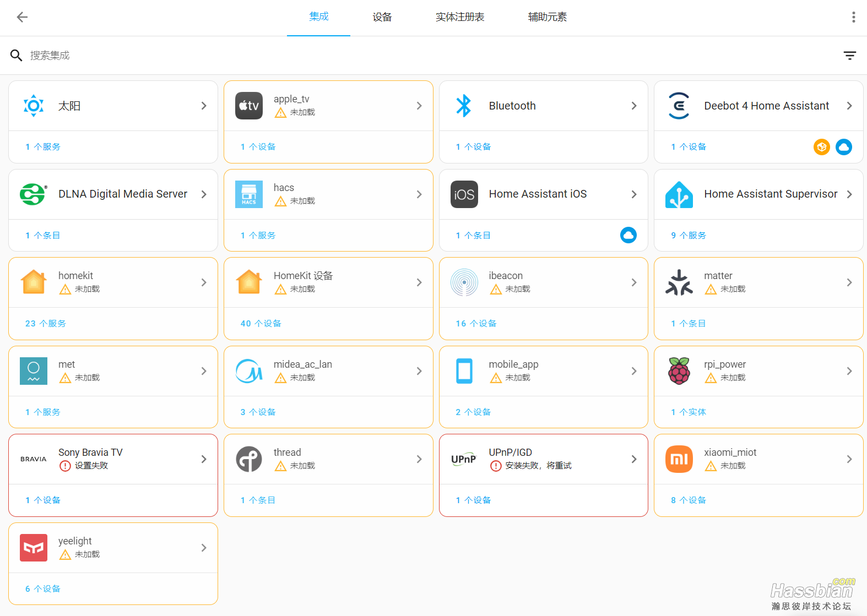
Task: Click the 安装失败，将重试 status on UPnP/IGD
Action: (530, 466)
